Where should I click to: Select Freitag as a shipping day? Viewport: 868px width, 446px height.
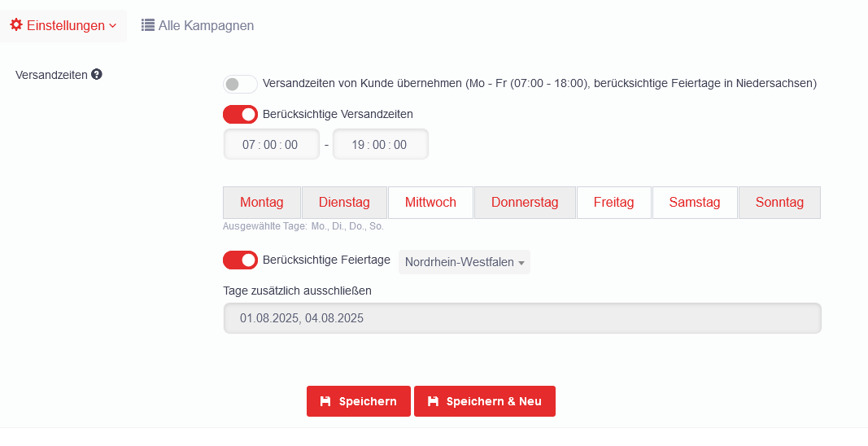pos(613,203)
